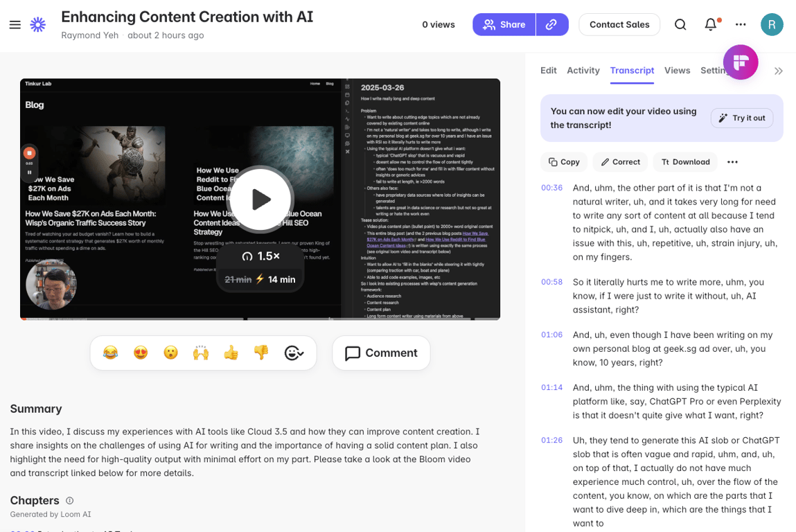This screenshot has width=796, height=532.
Task: Click the Comment button
Action: pos(381,353)
